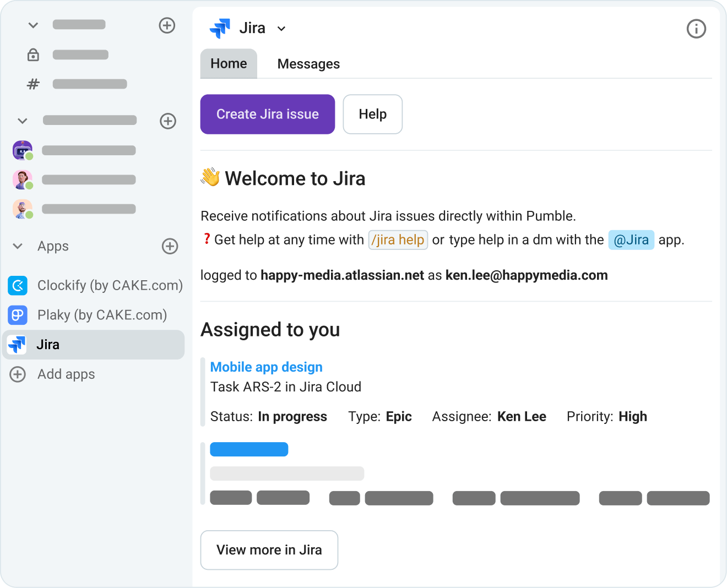727x588 pixels.
Task: Click the happy-media.atlassian.net site text
Action: point(343,275)
